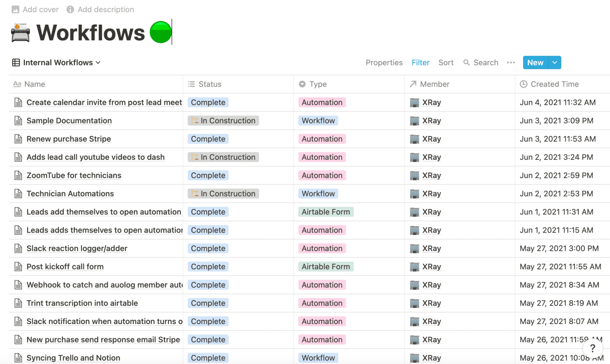Open the Filter menu
The width and height of the screenshot is (610, 364).
coord(420,62)
